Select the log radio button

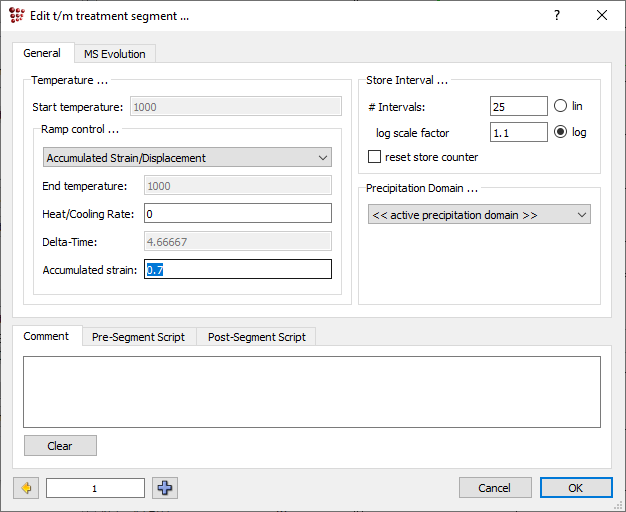[x=560, y=132]
